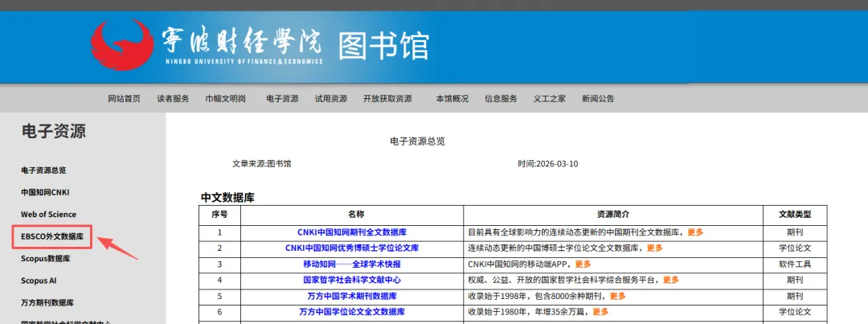Open the 读者服务 navigation item

(173, 99)
